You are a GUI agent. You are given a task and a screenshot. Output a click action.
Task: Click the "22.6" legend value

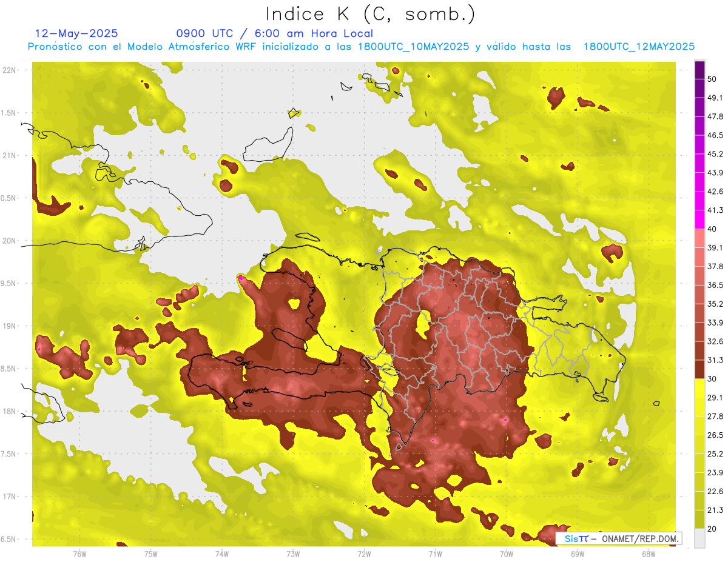[715, 492]
